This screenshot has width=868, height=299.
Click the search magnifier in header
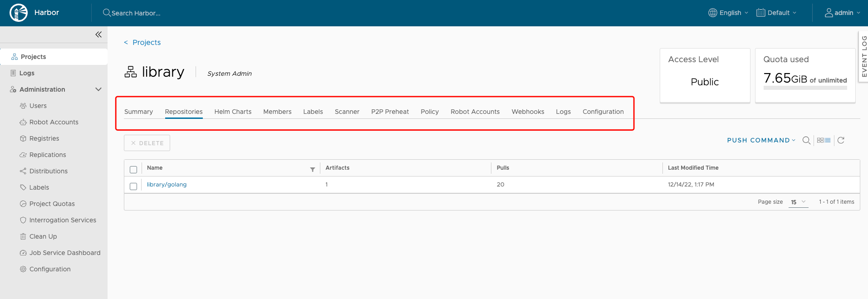point(107,13)
